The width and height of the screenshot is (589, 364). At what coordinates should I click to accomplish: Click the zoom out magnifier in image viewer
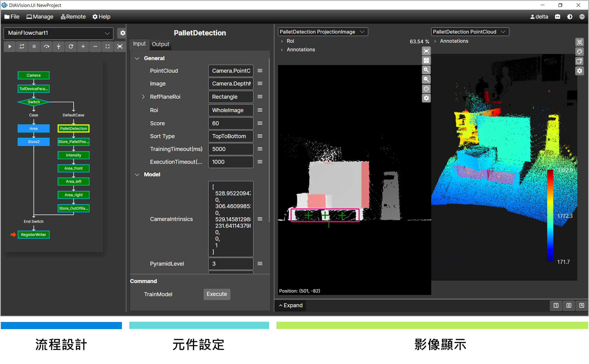click(426, 79)
